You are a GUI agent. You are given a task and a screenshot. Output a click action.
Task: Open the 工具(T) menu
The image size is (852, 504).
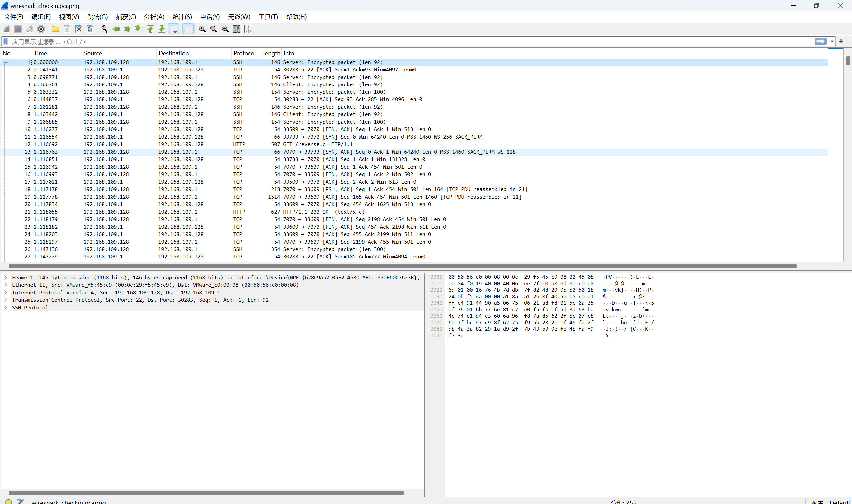tap(268, 17)
